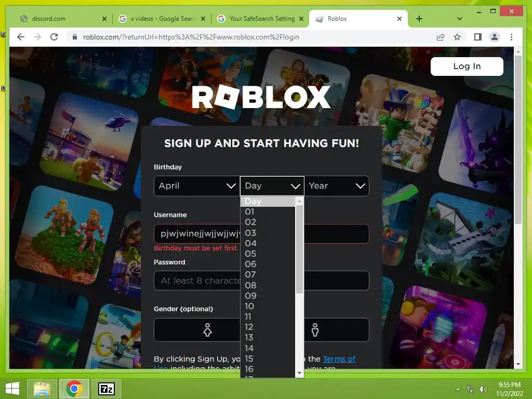Click the page scroll-down arrow
The height and width of the screenshot is (399, 532).
pos(518,364)
